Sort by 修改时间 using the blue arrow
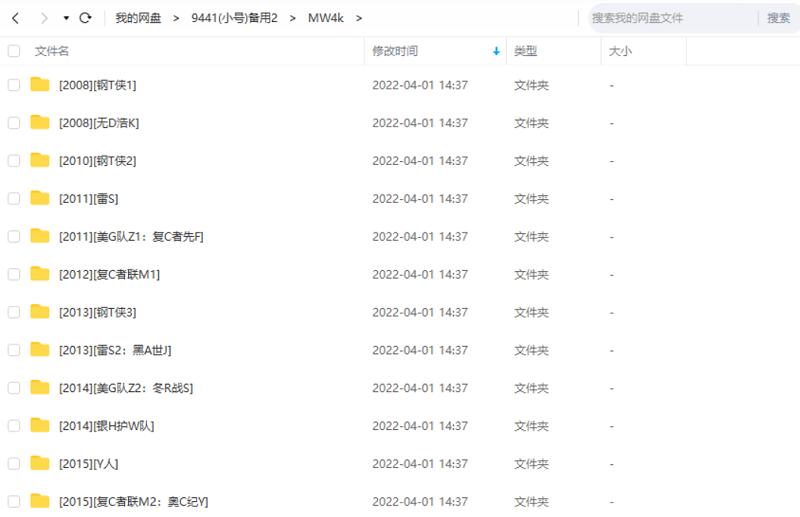Image resolution: width=800 pixels, height=517 pixels. (496, 51)
